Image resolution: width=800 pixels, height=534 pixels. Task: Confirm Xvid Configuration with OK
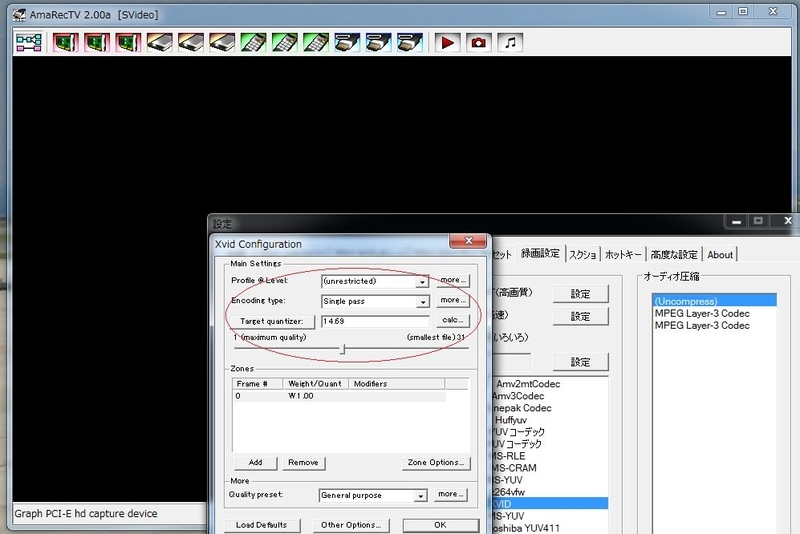coord(441,525)
